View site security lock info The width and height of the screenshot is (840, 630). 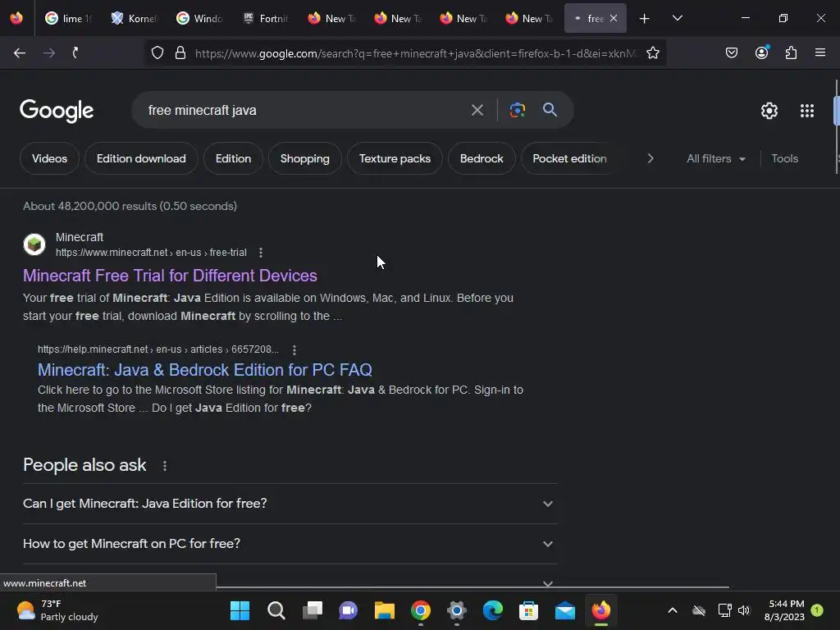pyautogui.click(x=180, y=53)
